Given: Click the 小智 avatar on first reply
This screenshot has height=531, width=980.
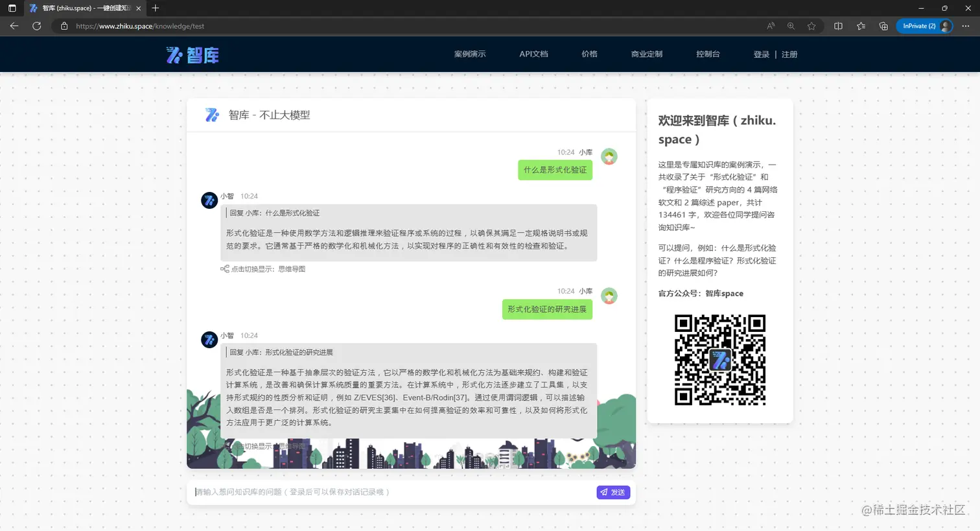Looking at the screenshot, I should 209,200.
